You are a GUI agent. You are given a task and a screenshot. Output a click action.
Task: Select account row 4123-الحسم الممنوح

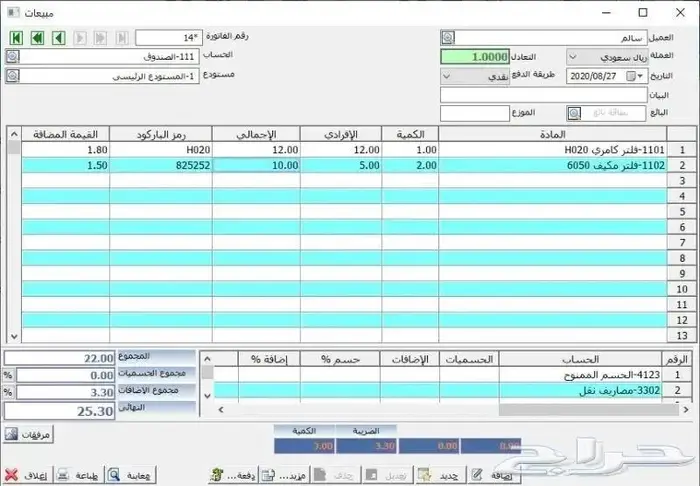pos(580,375)
